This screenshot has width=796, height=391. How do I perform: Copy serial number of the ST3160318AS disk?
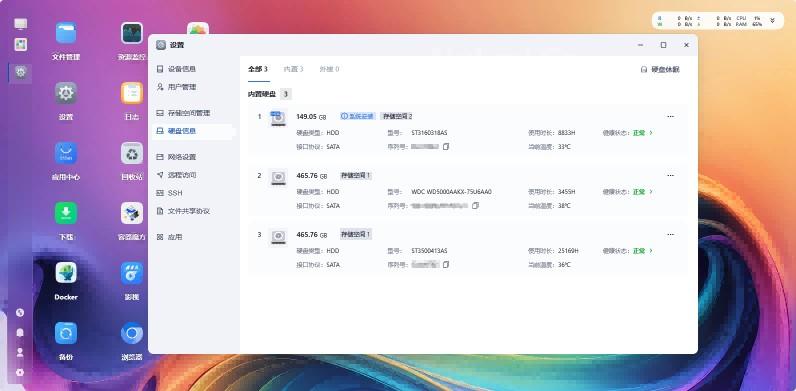[x=446, y=147]
